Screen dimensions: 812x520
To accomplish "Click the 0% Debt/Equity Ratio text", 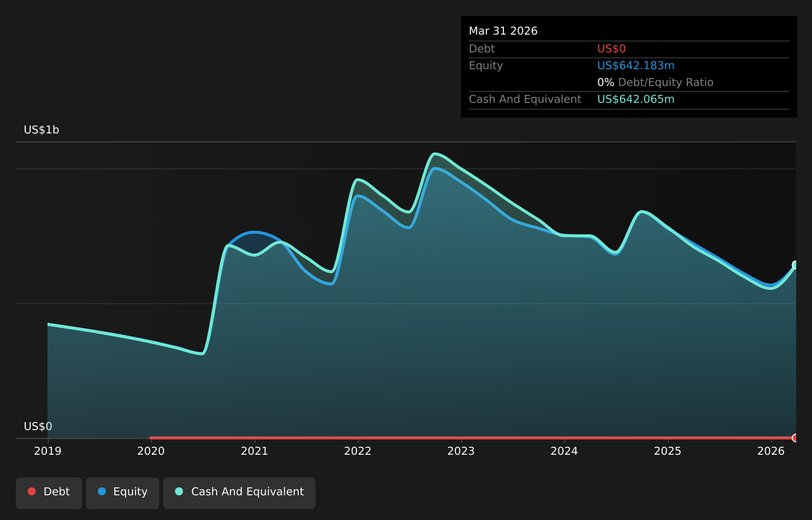I will pyautogui.click(x=655, y=83).
